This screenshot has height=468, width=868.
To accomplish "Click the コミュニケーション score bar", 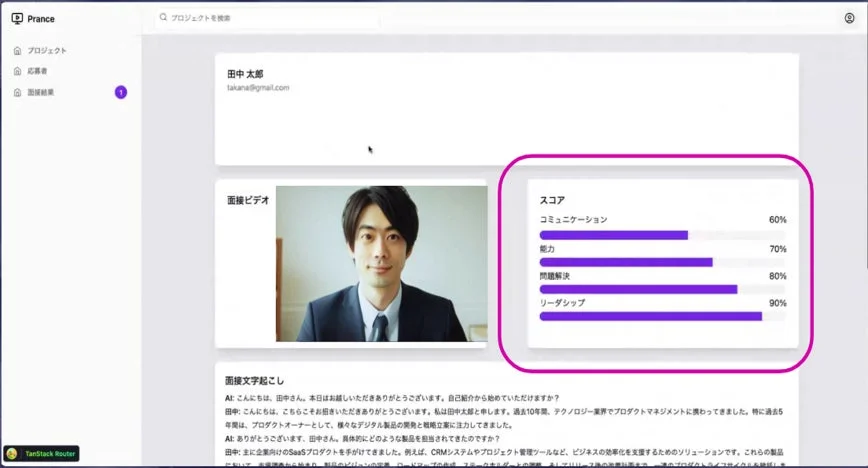I will (663, 235).
